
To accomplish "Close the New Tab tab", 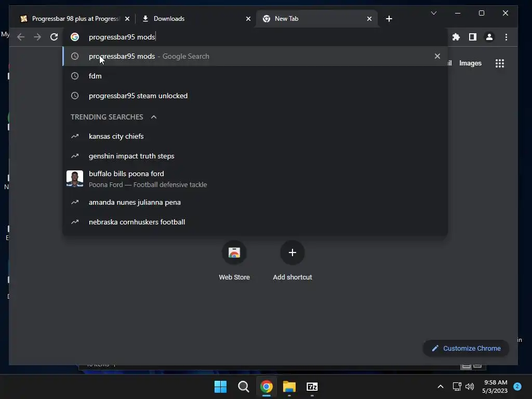I will (369, 19).
